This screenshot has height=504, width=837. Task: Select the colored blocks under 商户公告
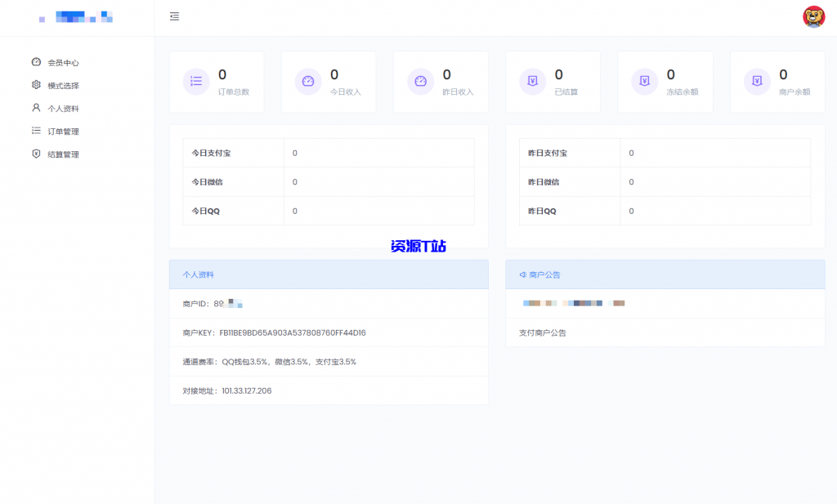click(x=573, y=302)
